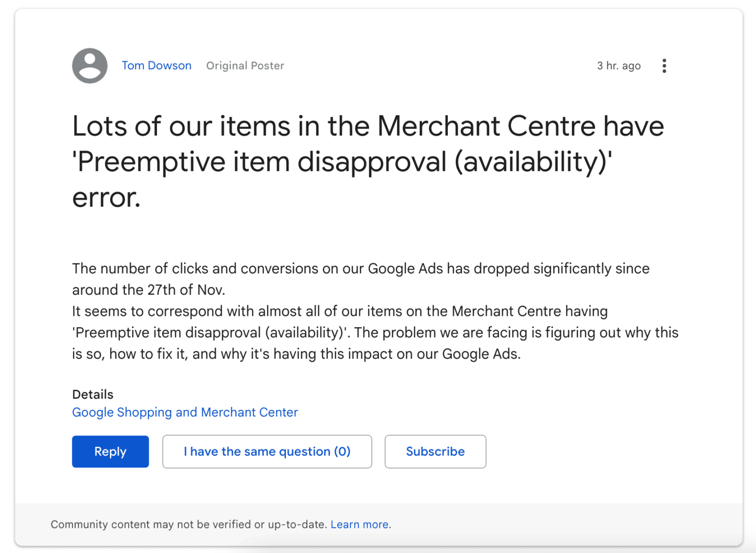Viewport: 756px width, 553px height.
Task: Click Tom Dowson's name next to the avatar
Action: click(157, 65)
